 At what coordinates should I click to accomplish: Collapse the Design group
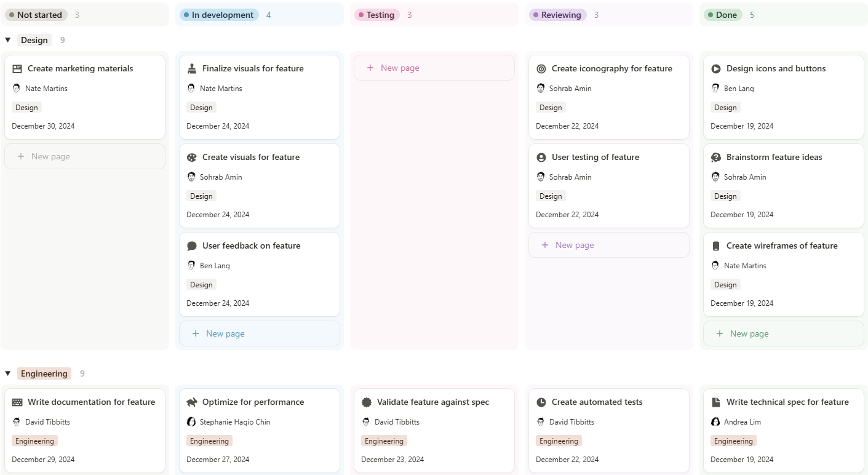point(8,40)
